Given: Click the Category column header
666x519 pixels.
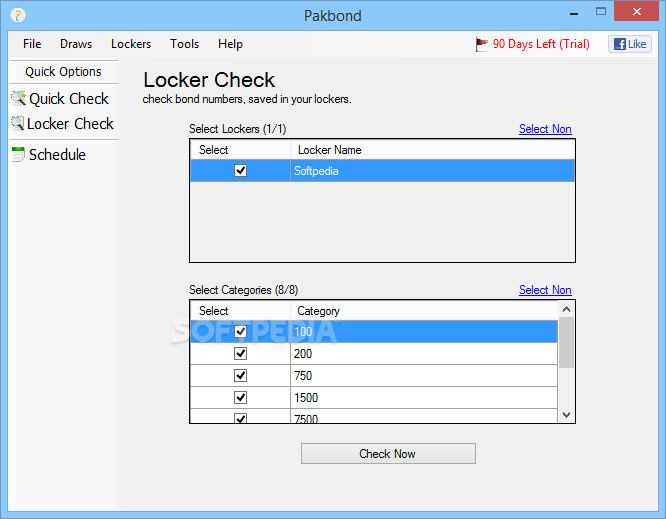Looking at the screenshot, I should [424, 311].
